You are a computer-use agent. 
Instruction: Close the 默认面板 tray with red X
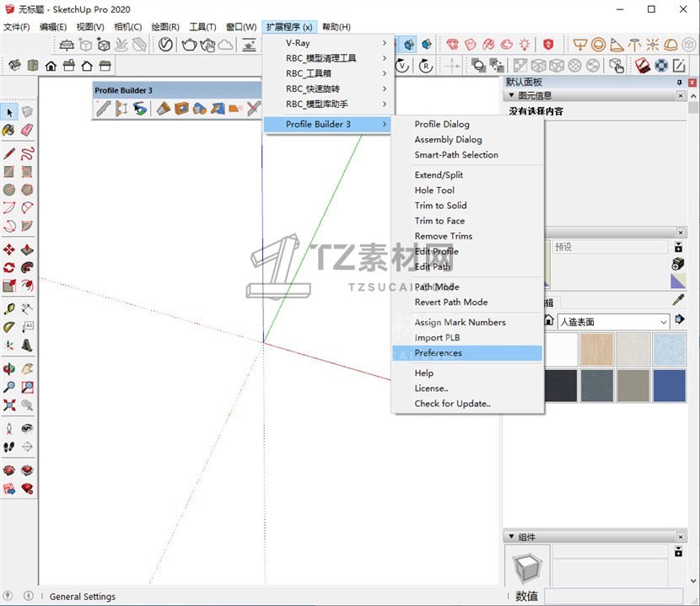click(x=692, y=83)
